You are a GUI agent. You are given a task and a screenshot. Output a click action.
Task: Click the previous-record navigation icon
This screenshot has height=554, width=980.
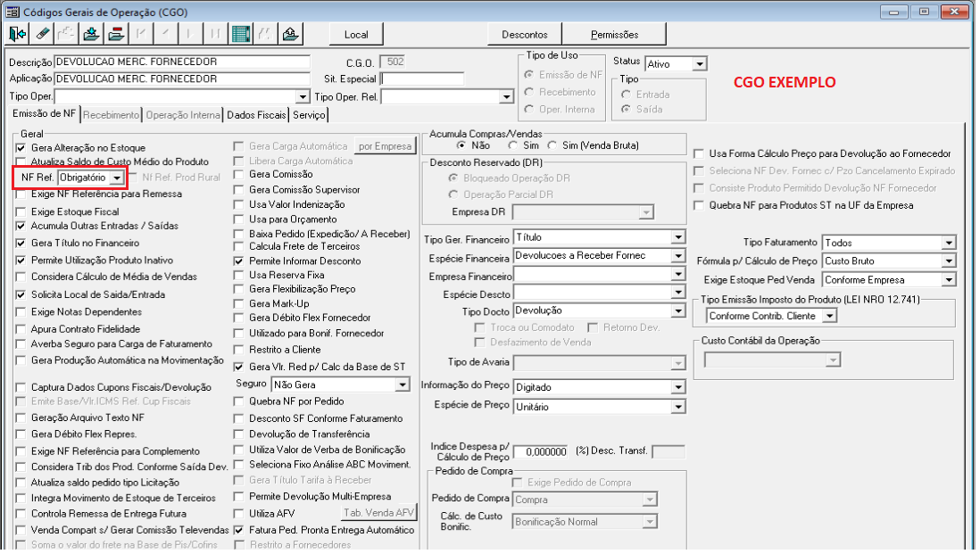coord(166,34)
